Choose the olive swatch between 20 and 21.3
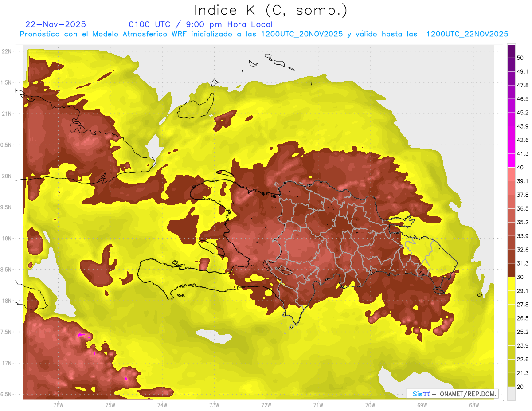This screenshot has height=411, width=532. point(511,380)
